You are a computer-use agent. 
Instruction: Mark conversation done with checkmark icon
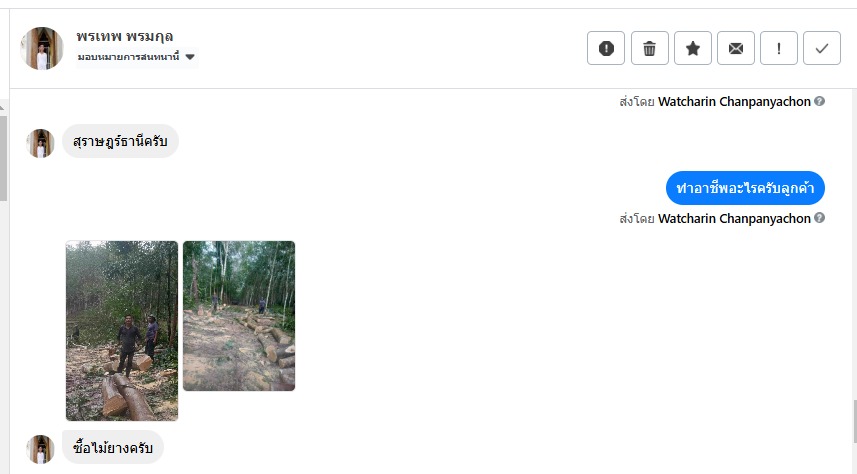tap(821, 48)
